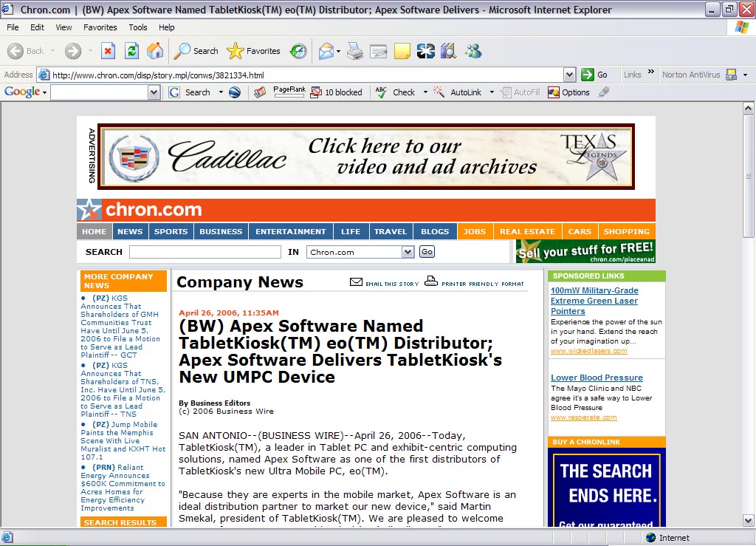Image resolution: width=756 pixels, height=546 pixels.
Task: Expand Google search box history dropdown
Action: click(x=154, y=92)
